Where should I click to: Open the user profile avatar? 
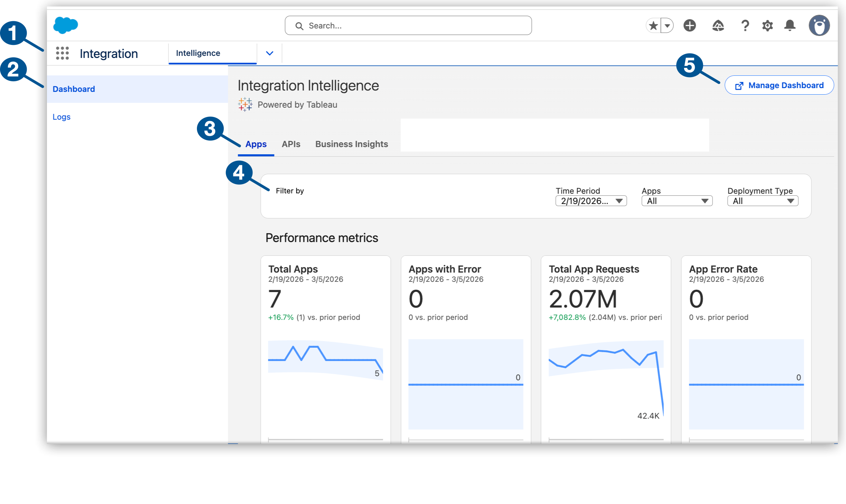(819, 26)
